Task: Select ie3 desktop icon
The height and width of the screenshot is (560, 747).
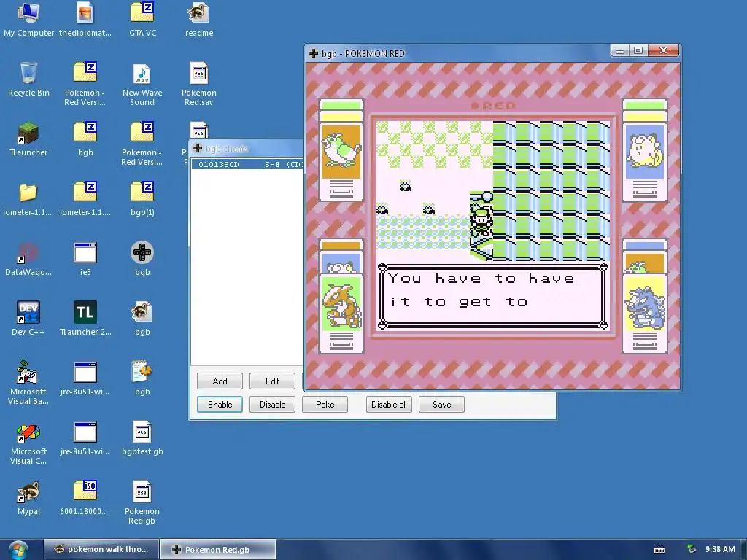Action: click(85, 259)
